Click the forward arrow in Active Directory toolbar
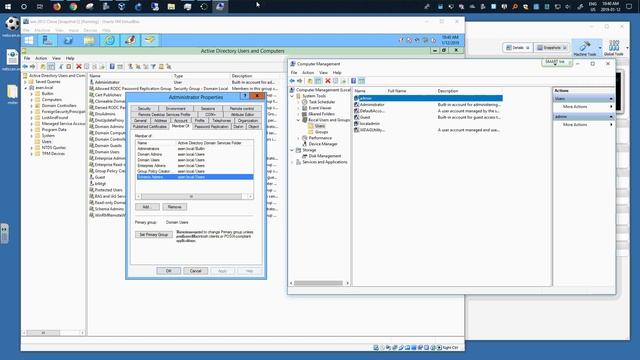Image resolution: width=640 pixels, height=360 pixels. [33, 67]
